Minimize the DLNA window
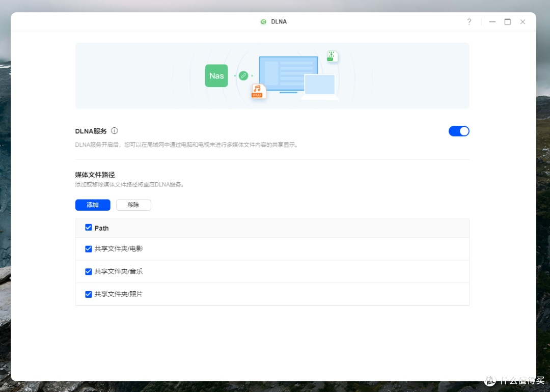This screenshot has width=550, height=392. click(x=492, y=22)
